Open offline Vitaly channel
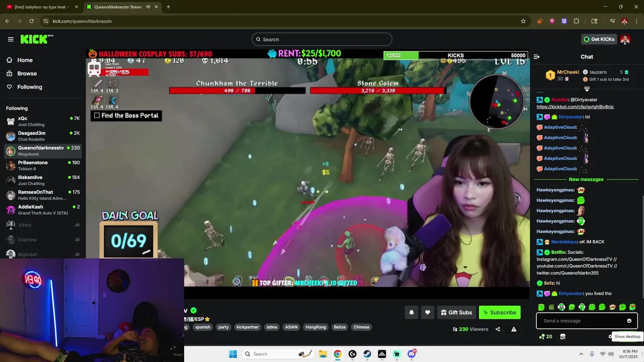This screenshot has width=644, height=362. coord(43,225)
